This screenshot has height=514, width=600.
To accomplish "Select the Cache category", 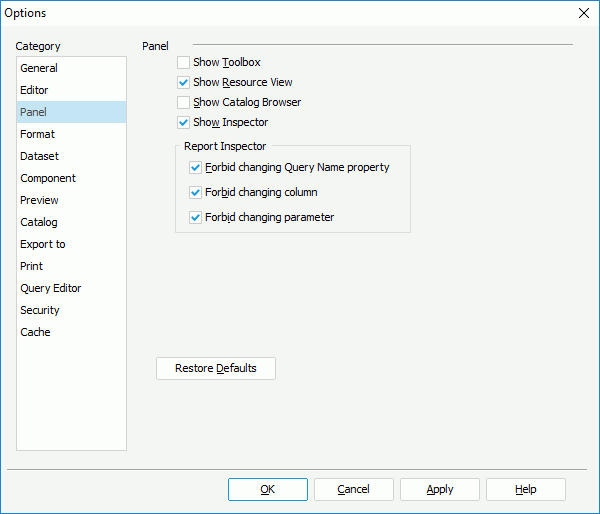I will [71, 332].
